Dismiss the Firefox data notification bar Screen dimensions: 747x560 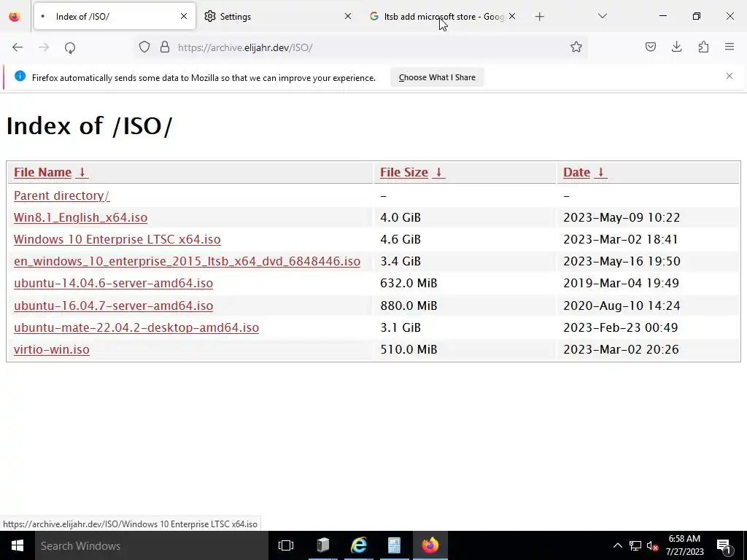pyautogui.click(x=729, y=76)
